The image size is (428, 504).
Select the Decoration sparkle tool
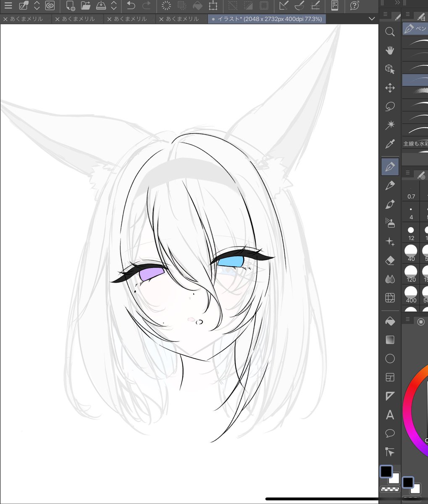(390, 241)
